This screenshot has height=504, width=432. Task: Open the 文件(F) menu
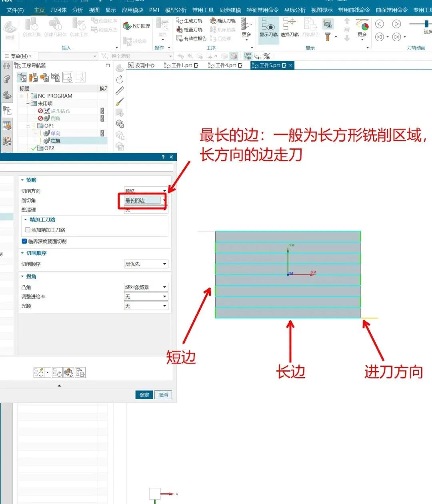[x=15, y=10]
